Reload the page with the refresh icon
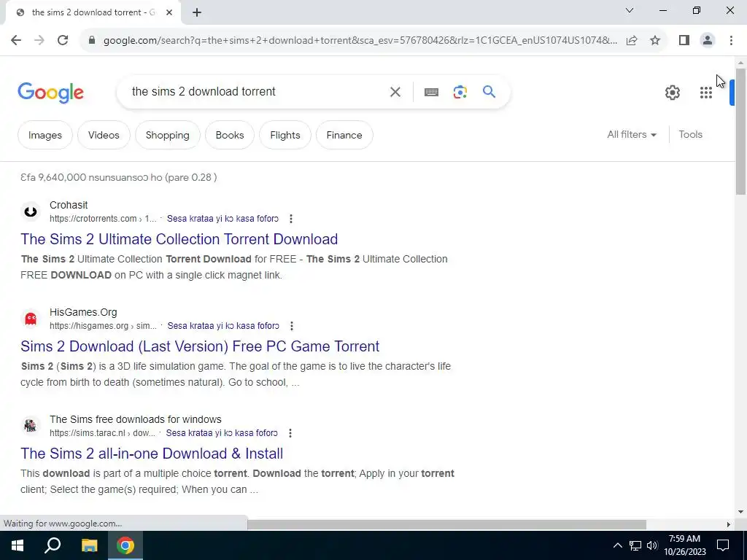The image size is (747, 560). pos(63,41)
